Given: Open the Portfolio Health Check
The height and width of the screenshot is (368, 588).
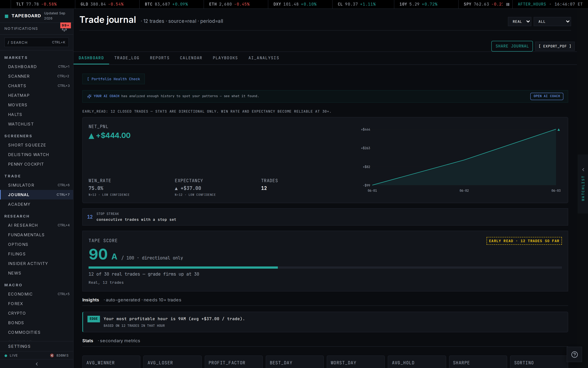Looking at the screenshot, I should tap(114, 79).
